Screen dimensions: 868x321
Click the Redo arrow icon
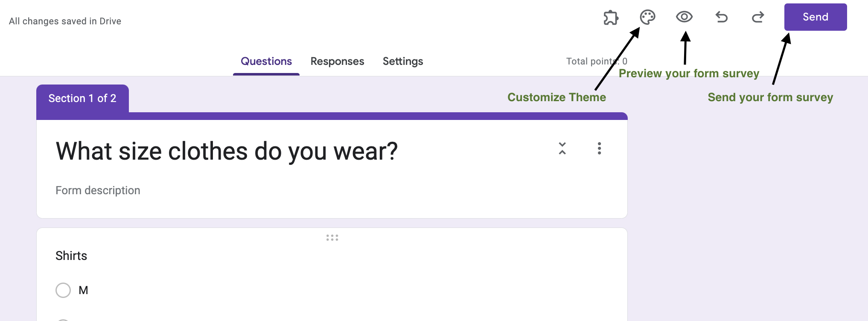pyautogui.click(x=757, y=17)
